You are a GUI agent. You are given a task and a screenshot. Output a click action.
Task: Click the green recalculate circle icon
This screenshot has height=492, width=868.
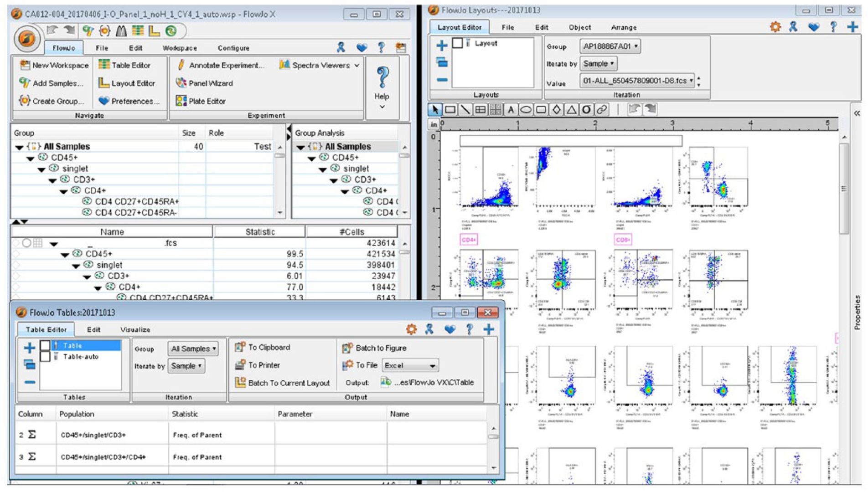tap(171, 31)
